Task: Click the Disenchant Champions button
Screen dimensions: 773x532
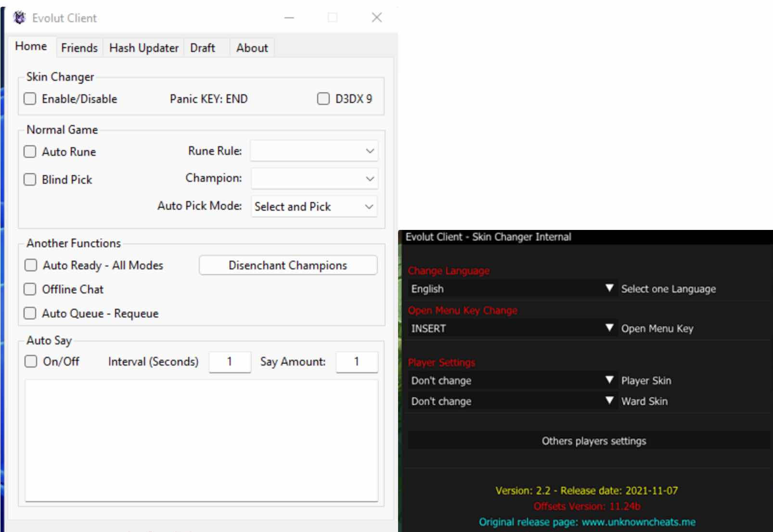Action: [x=288, y=266]
